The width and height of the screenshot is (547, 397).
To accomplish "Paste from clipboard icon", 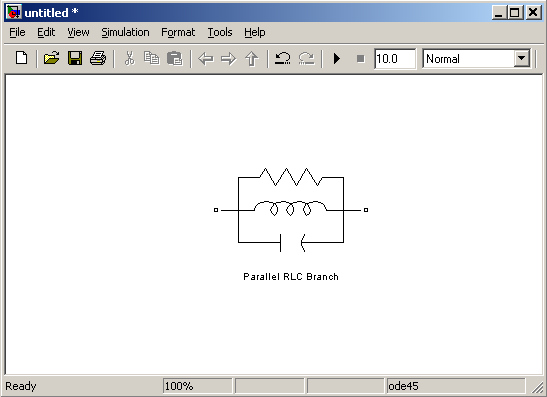I will (175, 58).
